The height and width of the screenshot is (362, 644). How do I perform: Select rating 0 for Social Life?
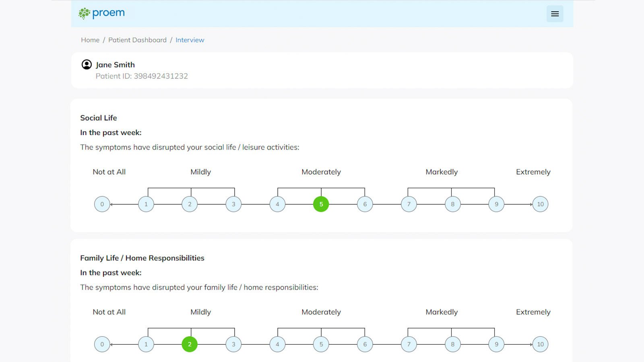102,204
